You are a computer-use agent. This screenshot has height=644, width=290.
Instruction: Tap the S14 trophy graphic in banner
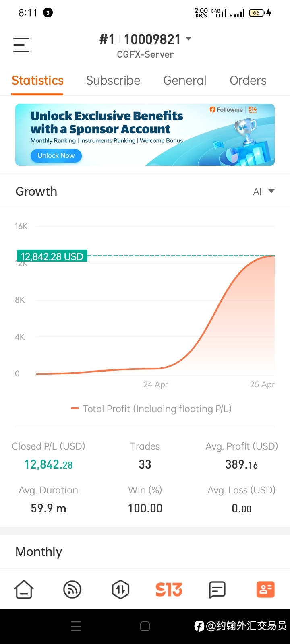point(246,131)
